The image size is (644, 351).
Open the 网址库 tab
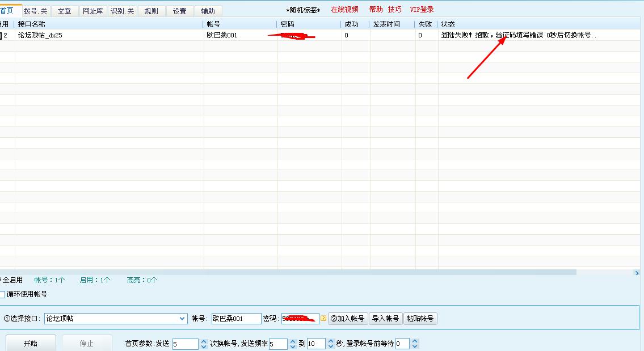(92, 11)
